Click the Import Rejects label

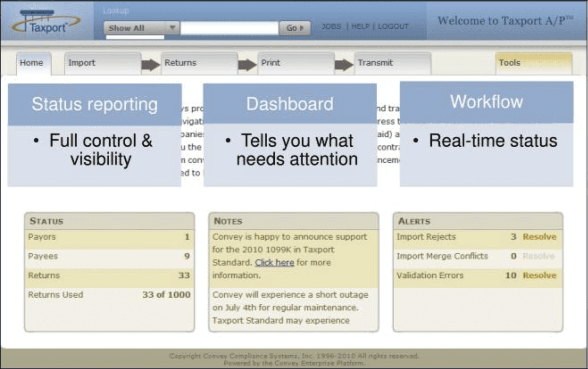point(426,237)
